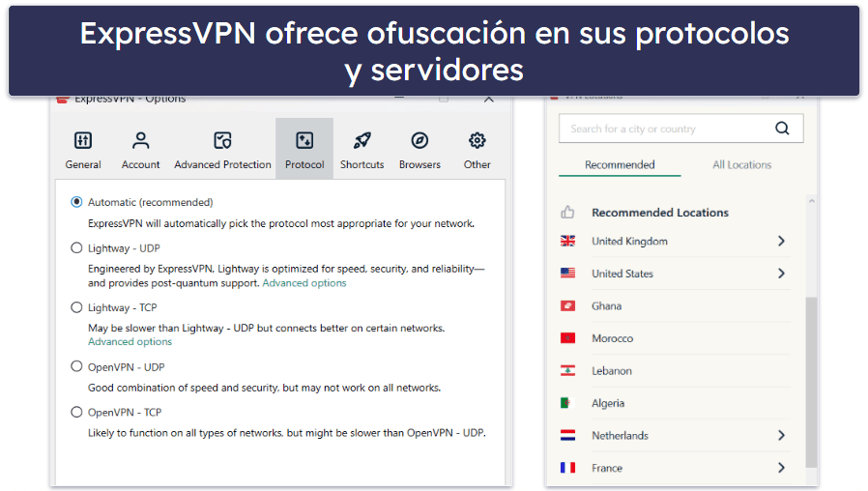The image size is (868, 491).
Task: Switch to the All Locations tab
Action: 741,164
